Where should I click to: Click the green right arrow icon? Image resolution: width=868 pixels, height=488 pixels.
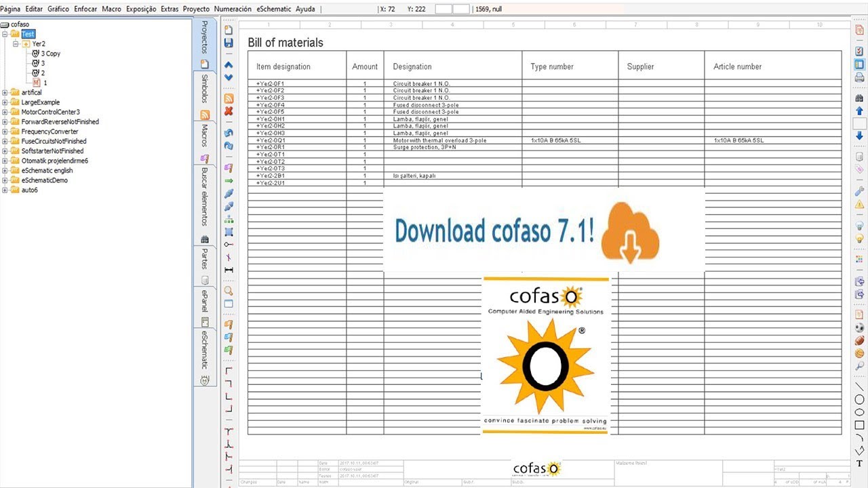(229, 181)
